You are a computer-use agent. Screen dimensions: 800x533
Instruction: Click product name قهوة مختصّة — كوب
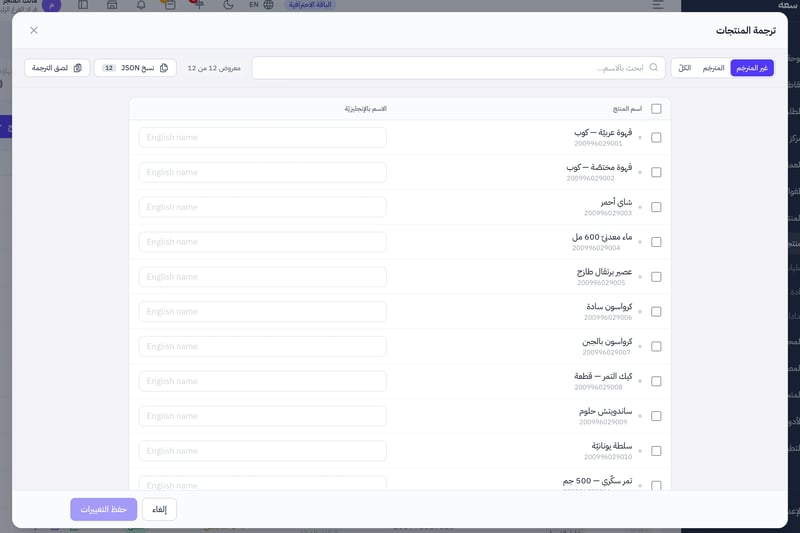[x=599, y=167]
